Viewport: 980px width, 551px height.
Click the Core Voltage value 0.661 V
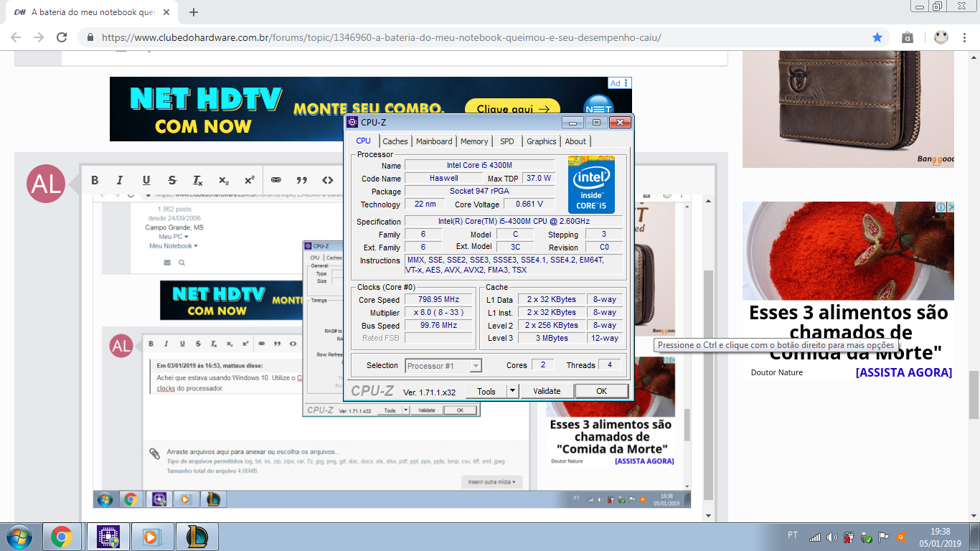(529, 204)
